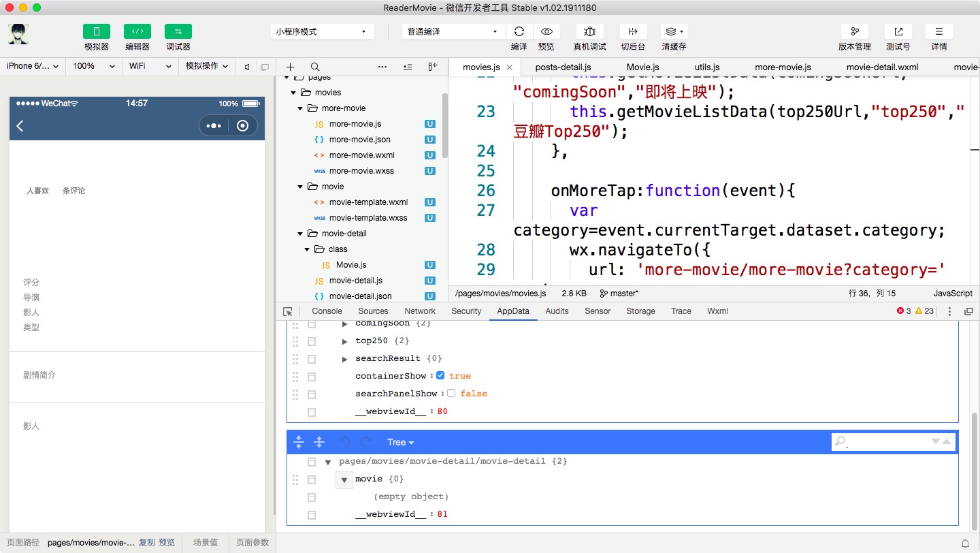The height and width of the screenshot is (553, 980).
Task: Collapse the movie {0} node
Action: click(x=344, y=479)
